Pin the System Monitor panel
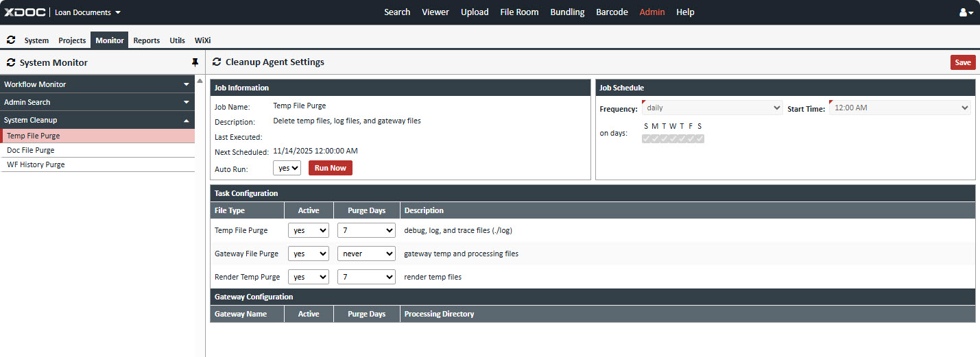980x357 pixels. (195, 62)
